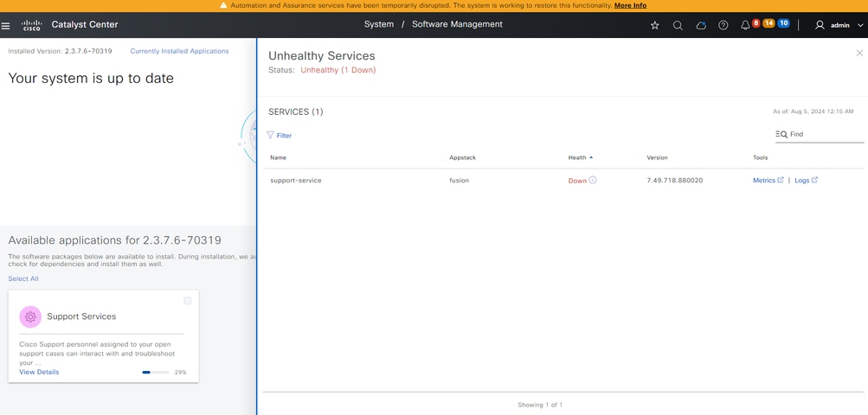868x415 pixels.
Task: Click the SERVICES (1) heading
Action: tap(296, 112)
